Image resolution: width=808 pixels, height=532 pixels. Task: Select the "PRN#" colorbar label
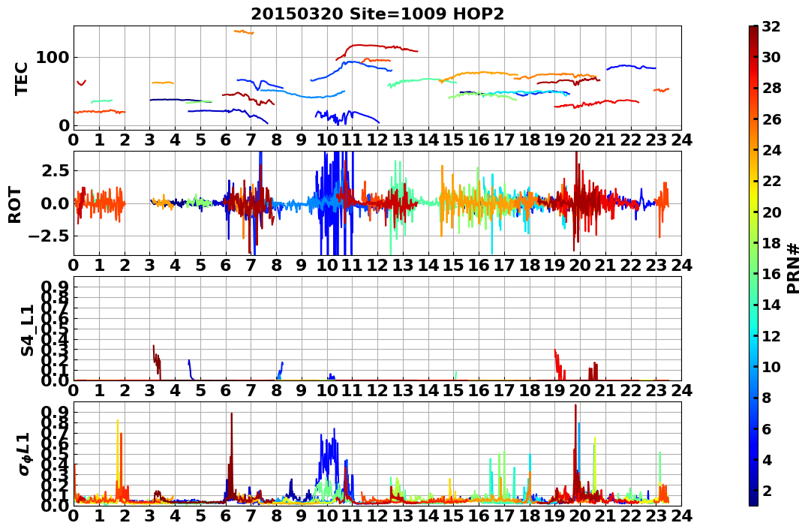click(793, 269)
